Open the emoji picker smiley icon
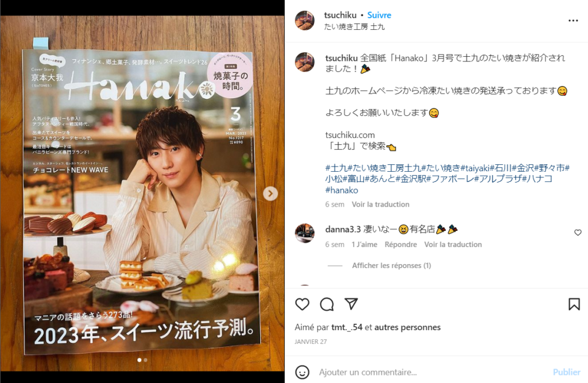This screenshot has width=588, height=383. pos(302,372)
